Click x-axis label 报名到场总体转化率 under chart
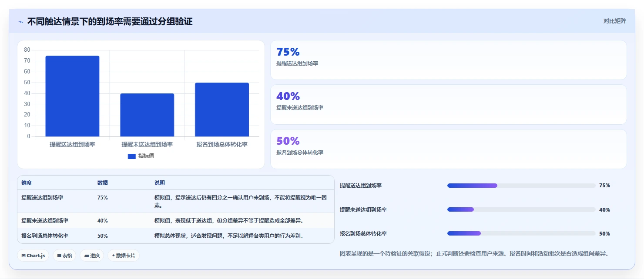 point(222,144)
